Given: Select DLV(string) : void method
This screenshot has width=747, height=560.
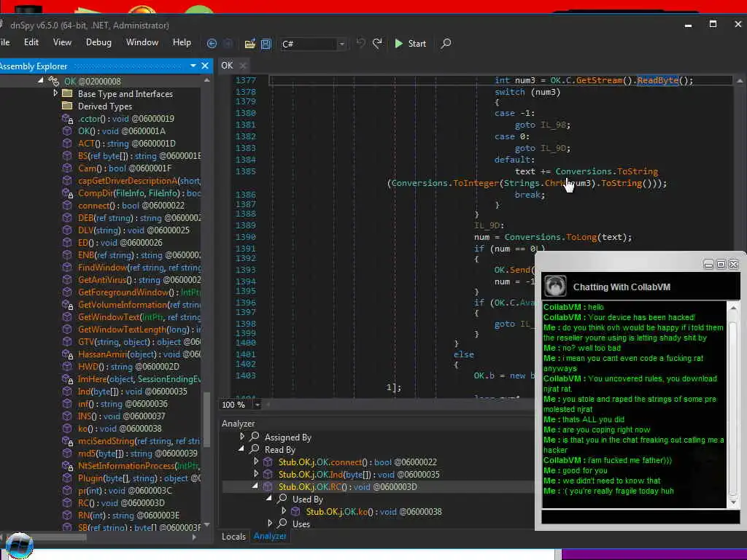Looking at the screenshot, I should coord(133,230).
